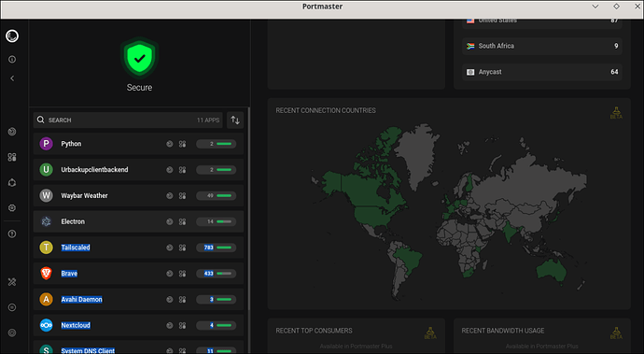
Task: Select the Tailscaled app
Action: (138, 248)
